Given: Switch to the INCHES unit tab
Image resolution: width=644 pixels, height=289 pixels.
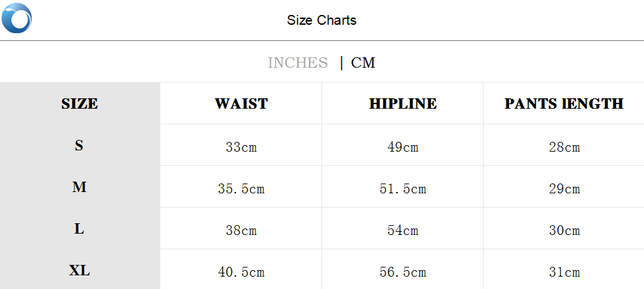Looking at the screenshot, I should tap(297, 62).
